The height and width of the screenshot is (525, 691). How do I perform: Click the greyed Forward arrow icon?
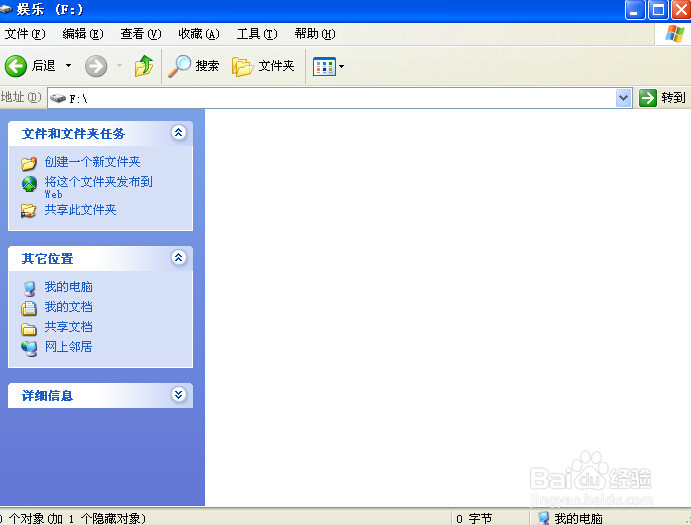tap(96, 66)
